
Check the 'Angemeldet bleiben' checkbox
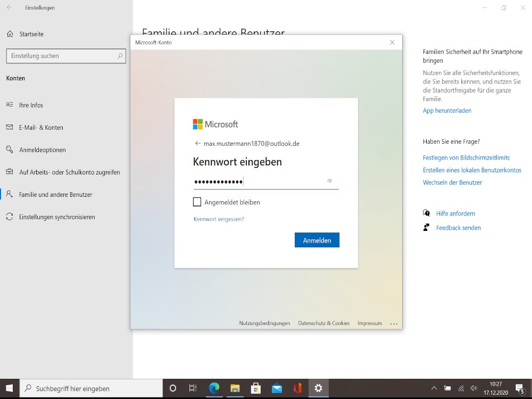tap(197, 202)
